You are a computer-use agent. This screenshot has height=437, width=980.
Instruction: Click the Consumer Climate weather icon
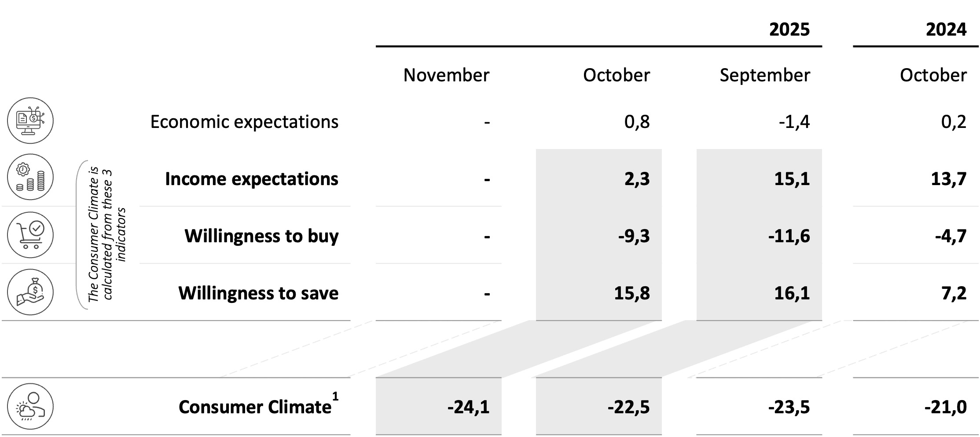[x=30, y=406]
